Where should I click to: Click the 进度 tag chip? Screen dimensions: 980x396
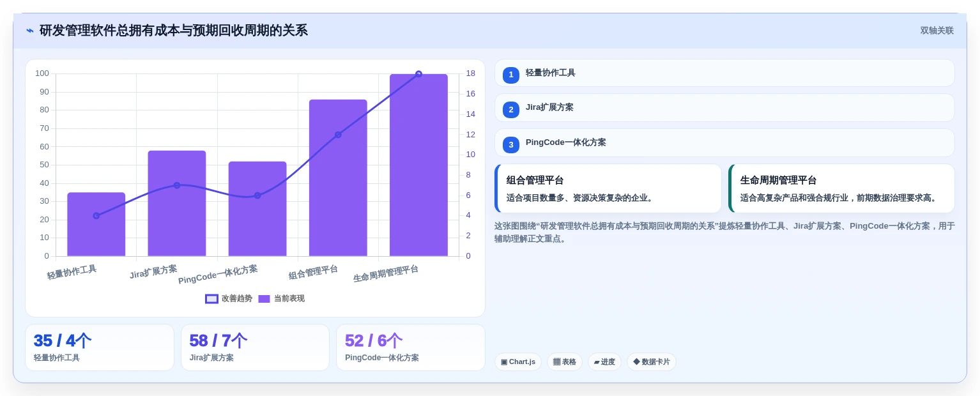(604, 362)
